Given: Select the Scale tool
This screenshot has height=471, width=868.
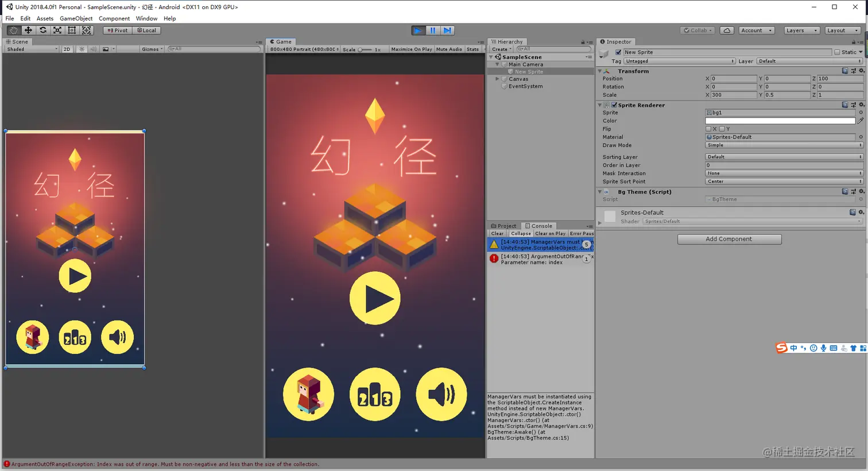Looking at the screenshot, I should (x=57, y=30).
